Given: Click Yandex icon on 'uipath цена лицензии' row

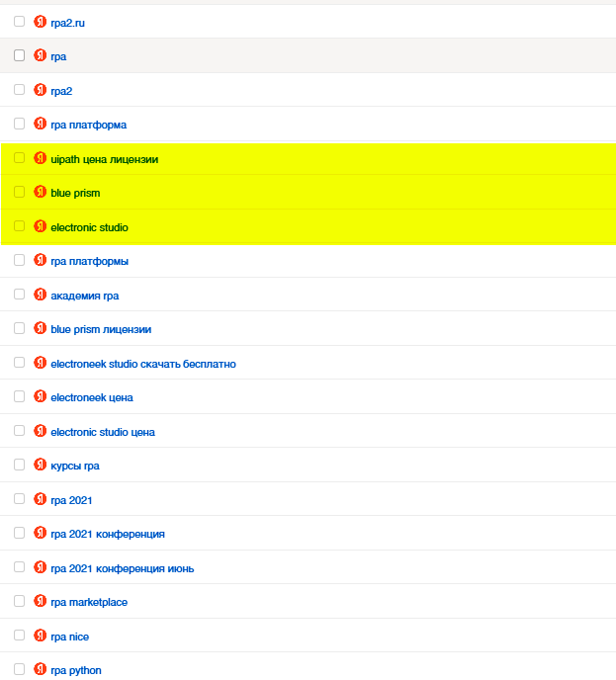Looking at the screenshot, I should coord(40,158).
